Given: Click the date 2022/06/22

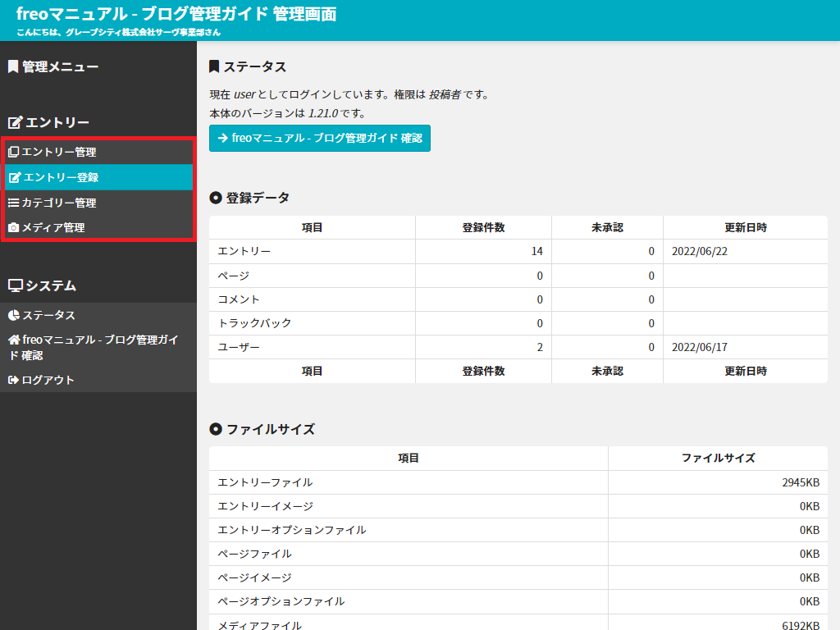Looking at the screenshot, I should point(700,251).
